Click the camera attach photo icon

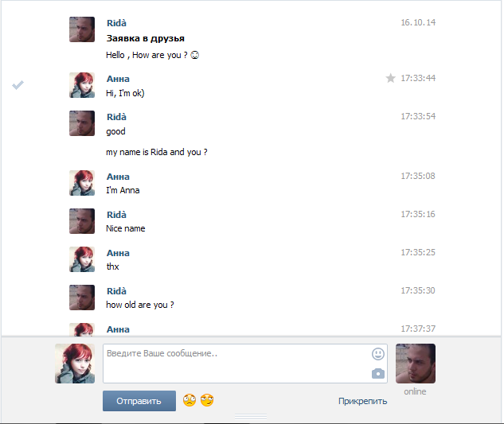point(378,374)
